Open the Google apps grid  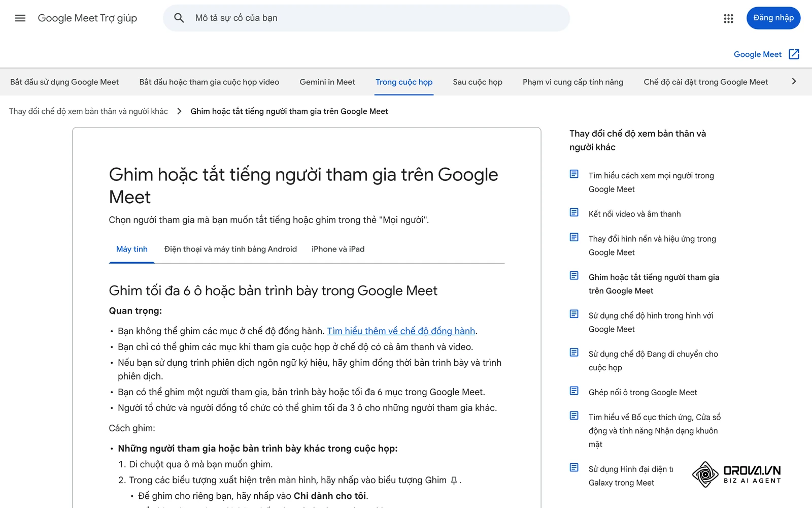[728, 18]
